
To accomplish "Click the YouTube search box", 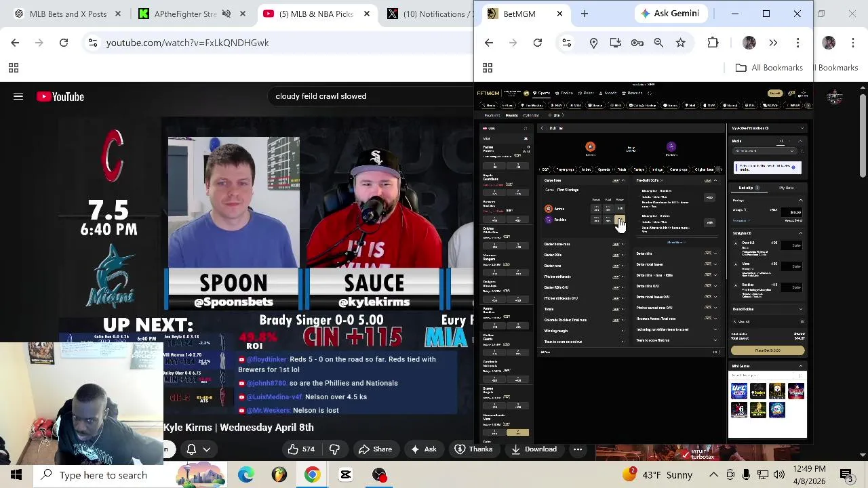I will 372,96.
